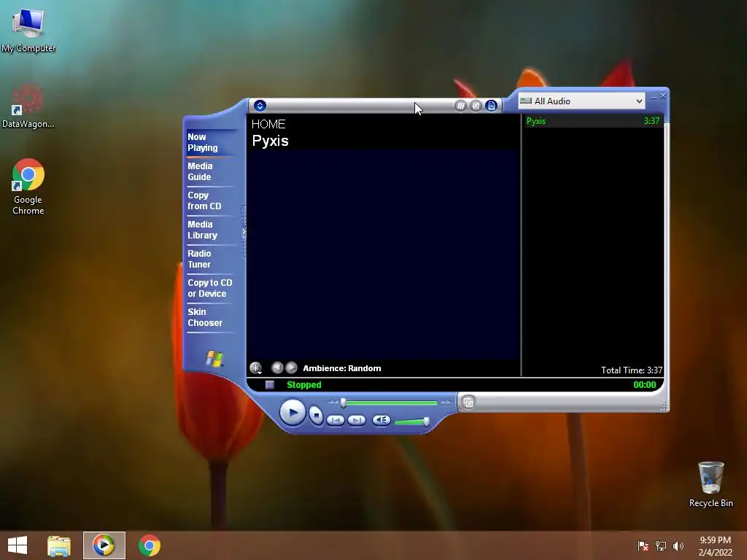
Task: Click the Ambience: Random visualization label
Action: point(342,368)
